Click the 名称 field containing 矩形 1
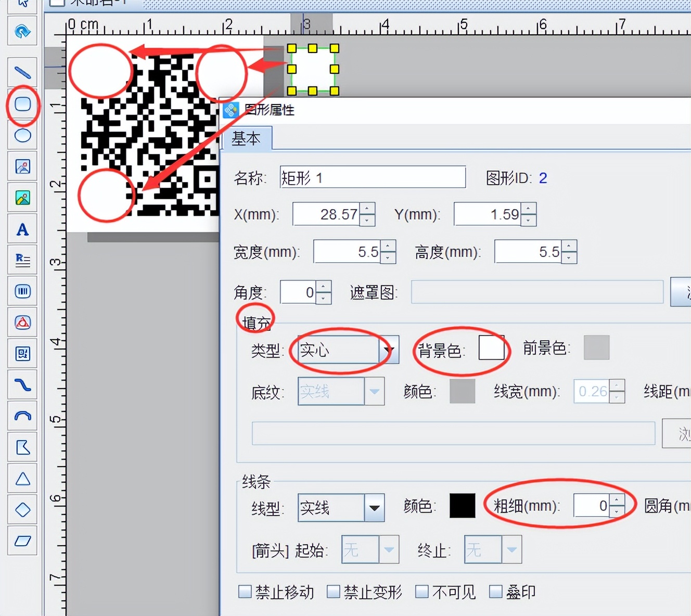 373,177
